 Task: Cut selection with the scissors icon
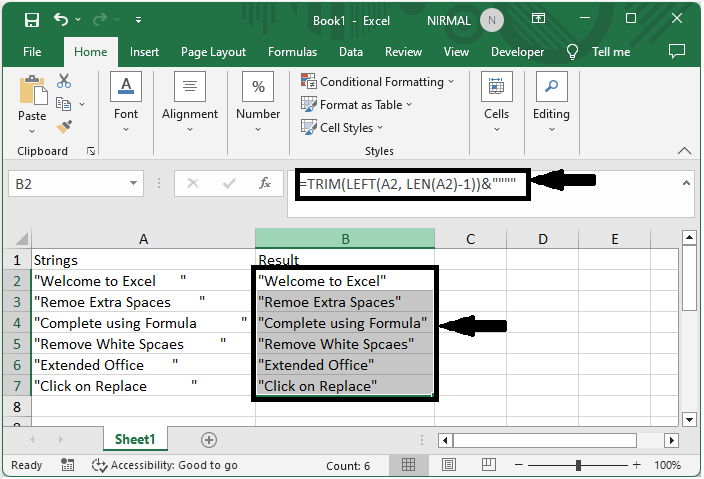[64, 81]
